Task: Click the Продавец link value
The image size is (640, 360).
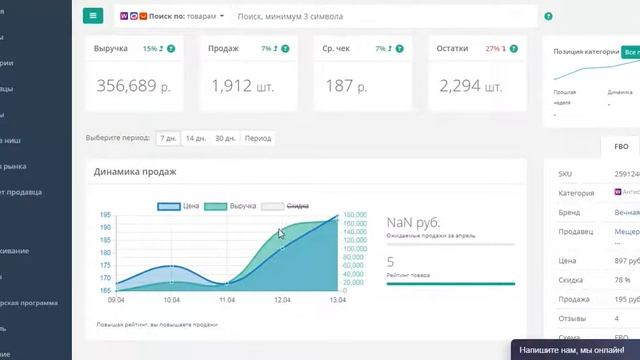Action: pos(627,231)
